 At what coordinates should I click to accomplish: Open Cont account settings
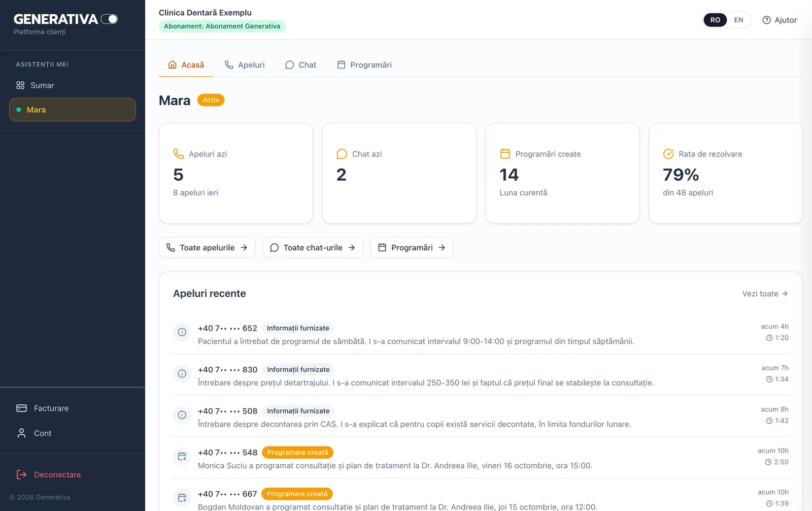73,433
